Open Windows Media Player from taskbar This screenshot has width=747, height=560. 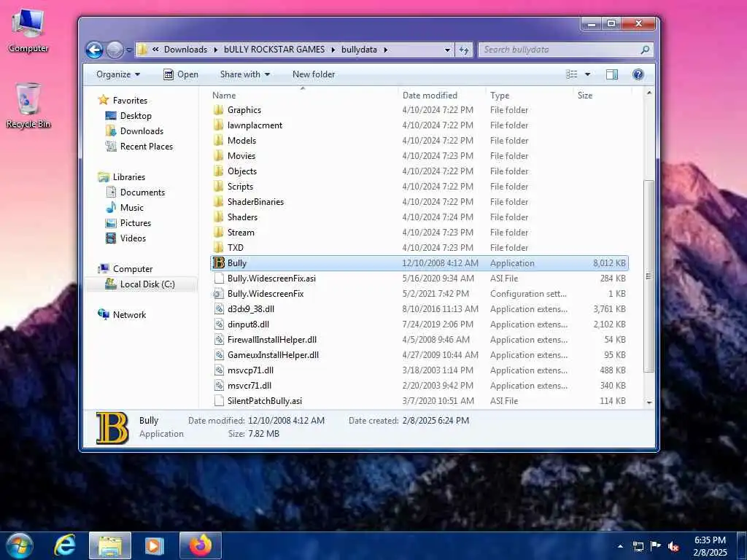pyautogui.click(x=155, y=545)
